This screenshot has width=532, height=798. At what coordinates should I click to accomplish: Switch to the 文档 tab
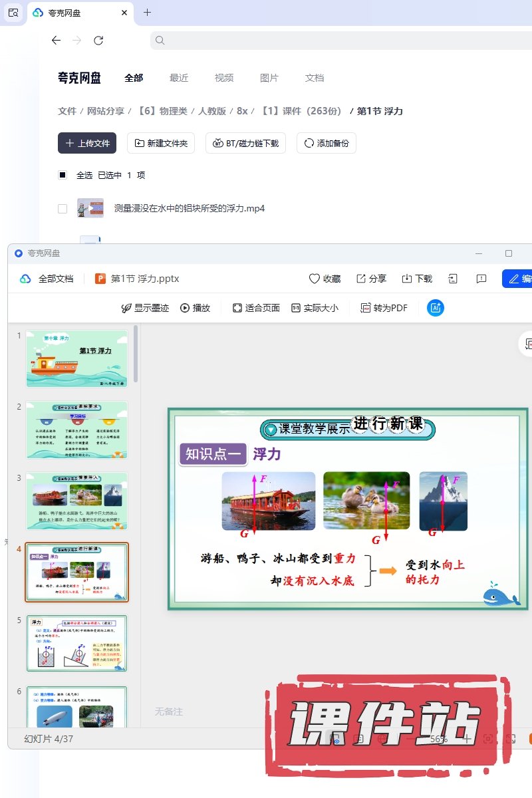[315, 78]
